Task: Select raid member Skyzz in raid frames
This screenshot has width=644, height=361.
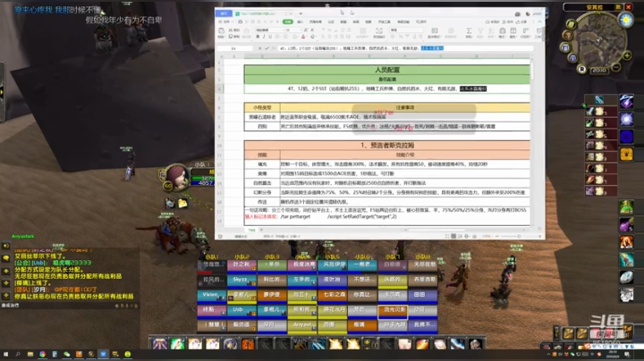Action: 241,281
